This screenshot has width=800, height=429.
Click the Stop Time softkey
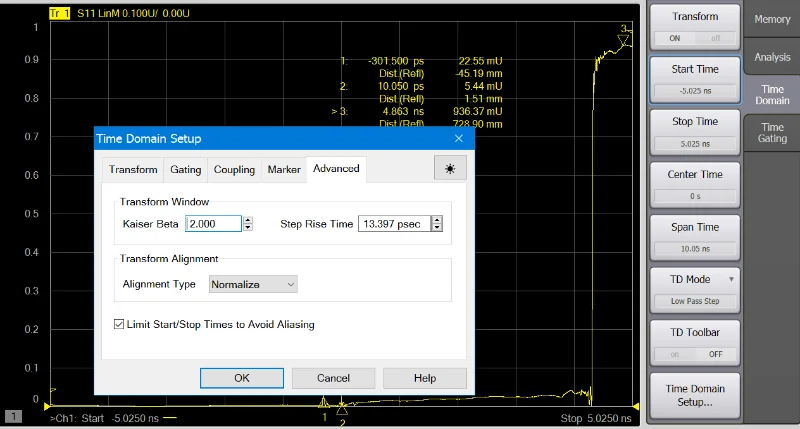[695, 133]
